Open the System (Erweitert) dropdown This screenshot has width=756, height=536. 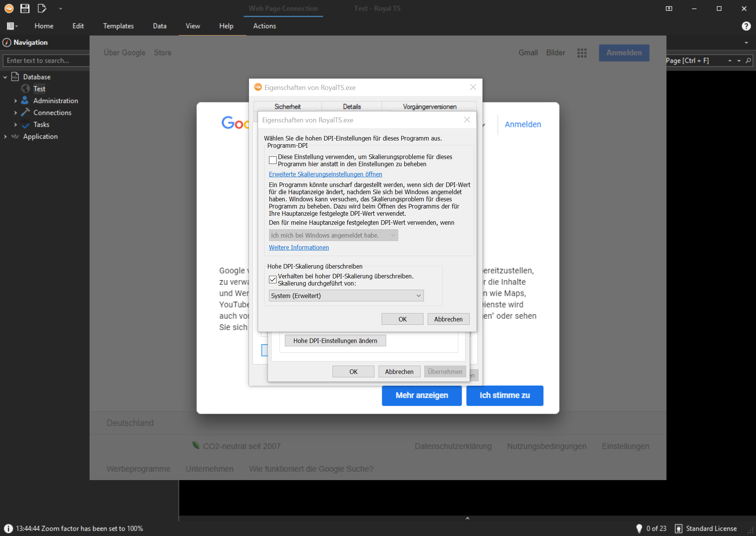point(346,296)
